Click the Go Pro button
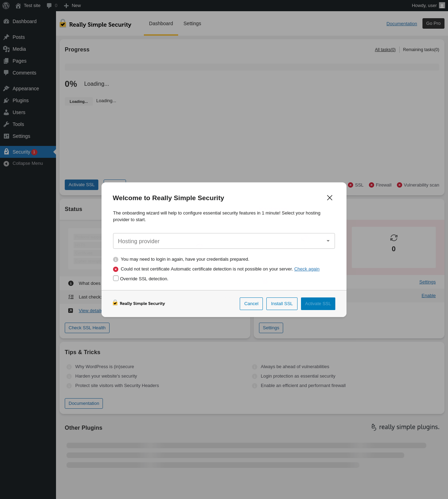The width and height of the screenshot is (448, 499). click(433, 23)
